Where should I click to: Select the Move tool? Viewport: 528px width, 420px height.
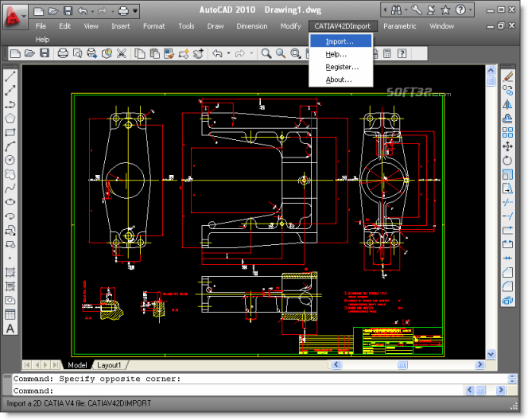[508, 146]
